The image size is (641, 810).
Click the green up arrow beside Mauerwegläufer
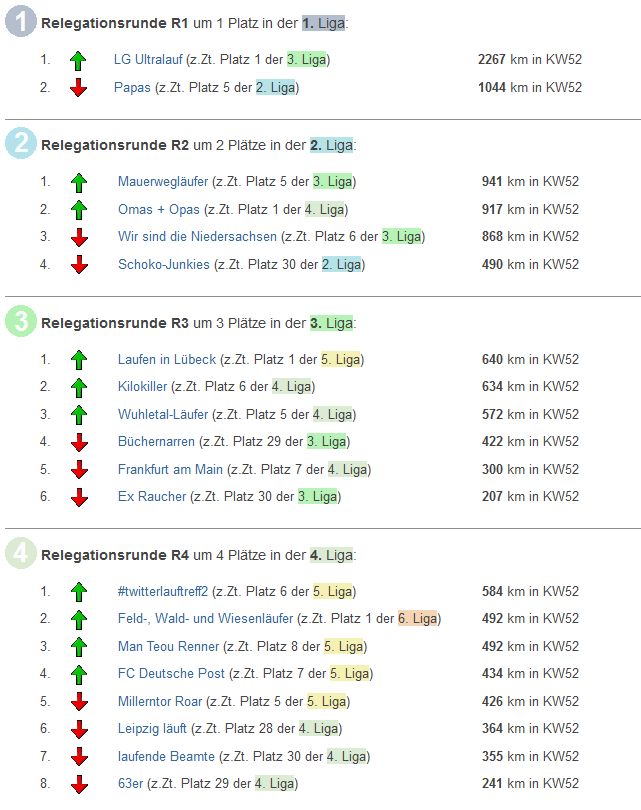coord(79,182)
